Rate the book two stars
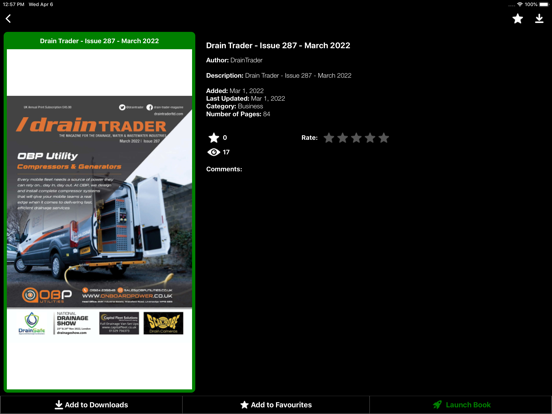 pyautogui.click(x=343, y=138)
